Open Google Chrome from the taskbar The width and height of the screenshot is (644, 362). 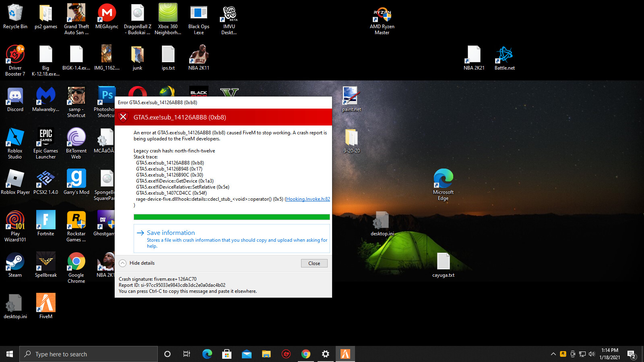(x=306, y=354)
